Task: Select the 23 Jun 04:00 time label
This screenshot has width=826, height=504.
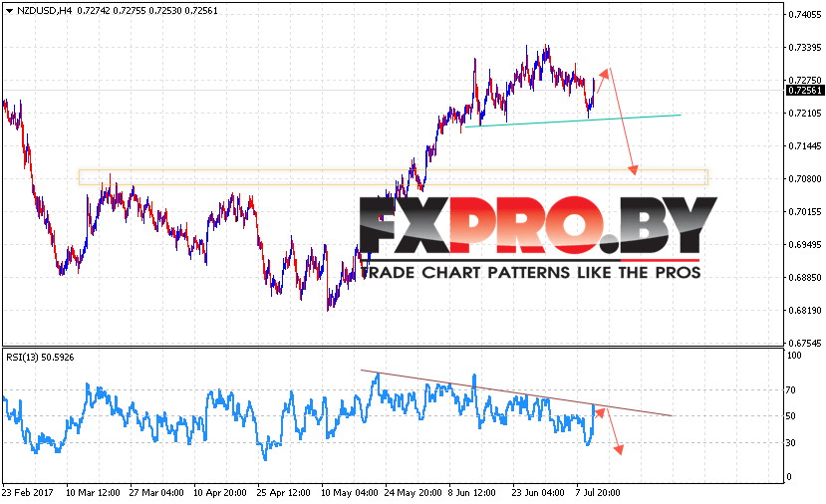Action: pyautogui.click(x=538, y=493)
